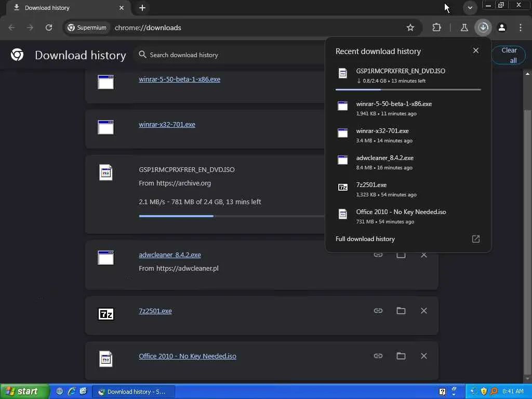The width and height of the screenshot is (532, 399).
Task: Click the winrar-x32-701 file icon in list
Action: click(x=106, y=127)
